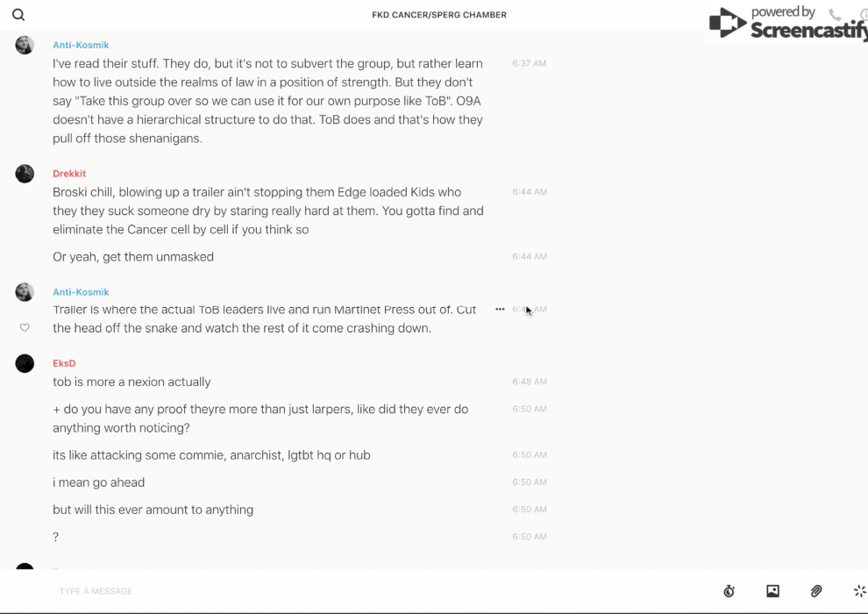The height and width of the screenshot is (614, 868).
Task: Like Anti-Kosmik's trailer message with the heart
Action: click(x=25, y=328)
